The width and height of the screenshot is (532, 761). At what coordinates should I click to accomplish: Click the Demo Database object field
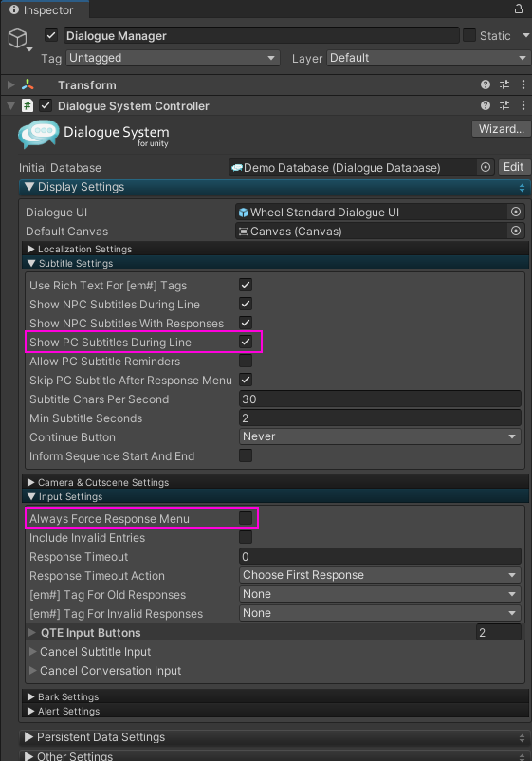click(360, 167)
